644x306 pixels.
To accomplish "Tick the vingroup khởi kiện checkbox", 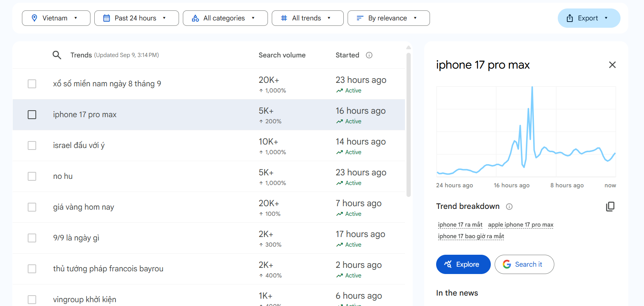I will click(32, 299).
